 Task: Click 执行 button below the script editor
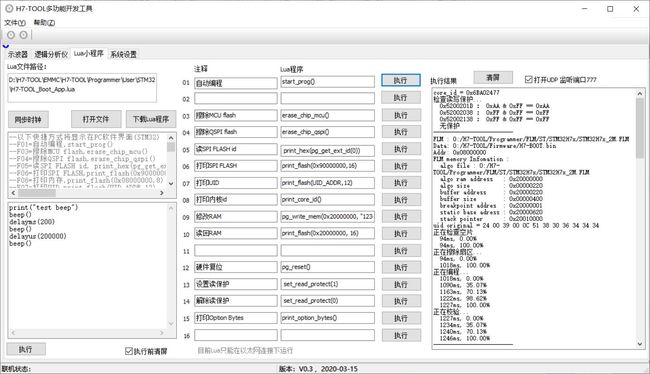(x=26, y=350)
